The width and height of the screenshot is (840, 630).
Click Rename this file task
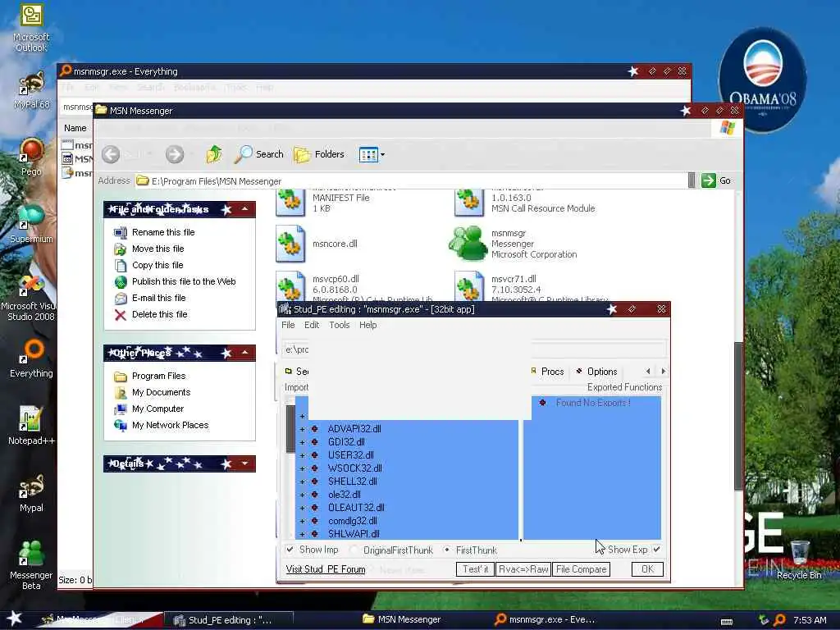pyautogui.click(x=163, y=232)
